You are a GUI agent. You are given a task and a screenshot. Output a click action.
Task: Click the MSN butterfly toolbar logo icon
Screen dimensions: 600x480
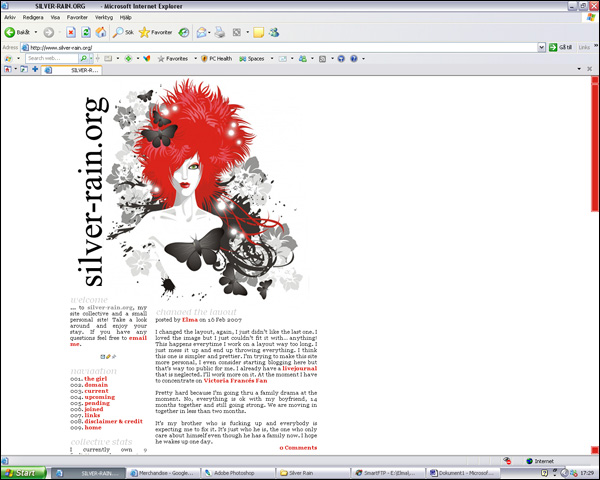click(x=8, y=59)
